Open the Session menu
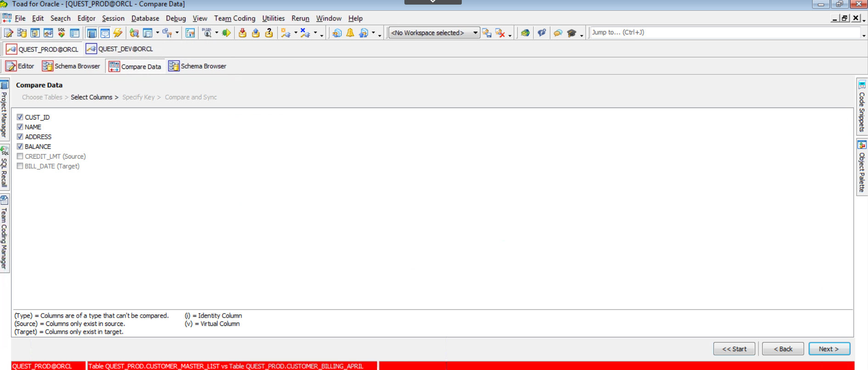 (x=113, y=18)
